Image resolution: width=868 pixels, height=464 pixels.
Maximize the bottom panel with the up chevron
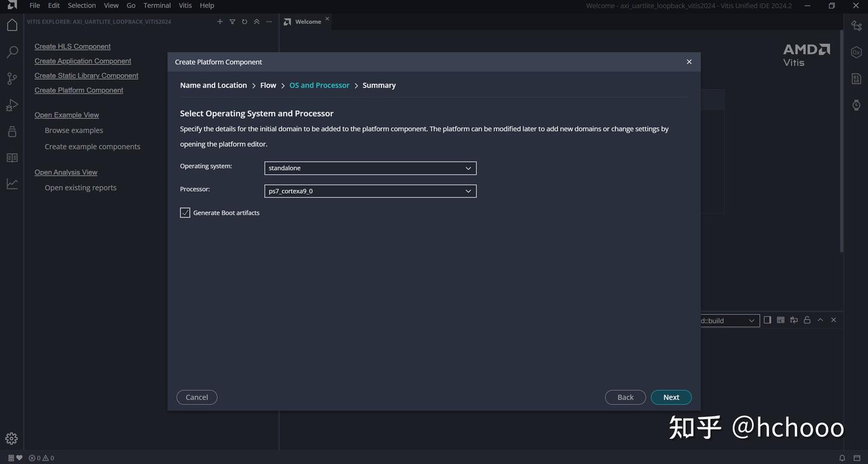tap(820, 320)
